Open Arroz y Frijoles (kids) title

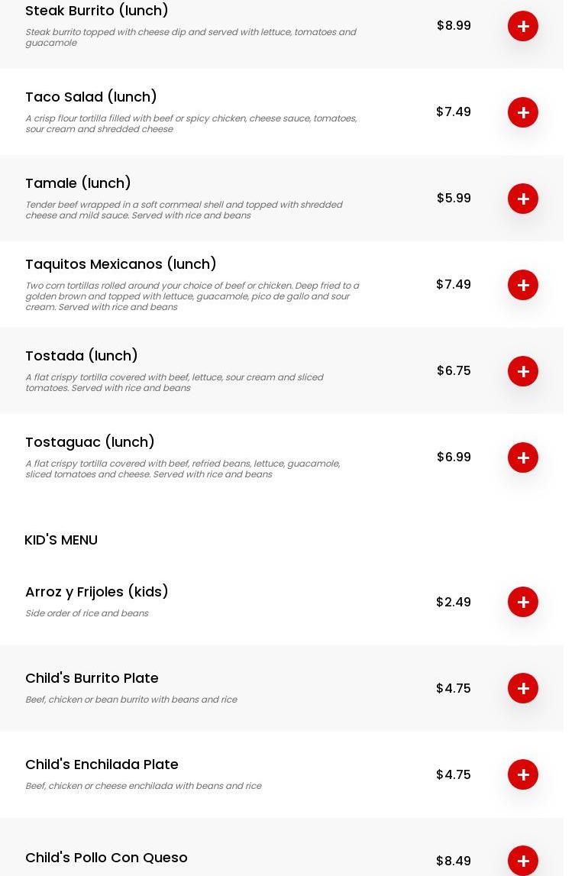click(x=97, y=592)
